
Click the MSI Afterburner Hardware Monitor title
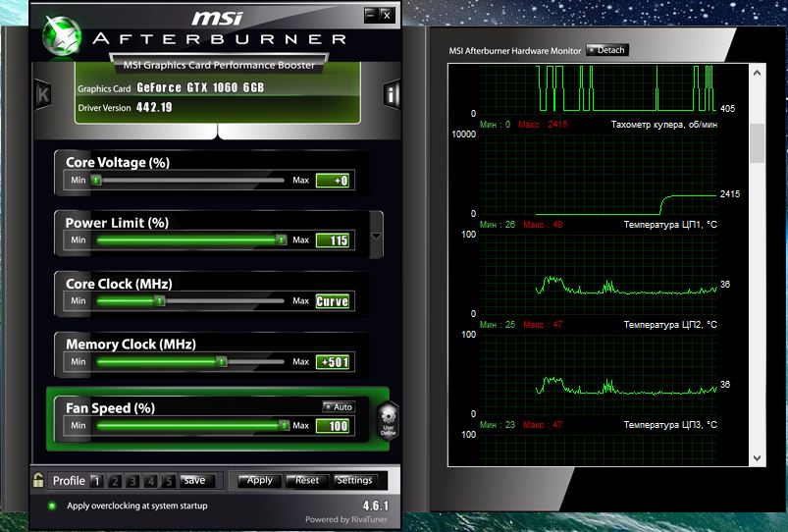click(514, 51)
